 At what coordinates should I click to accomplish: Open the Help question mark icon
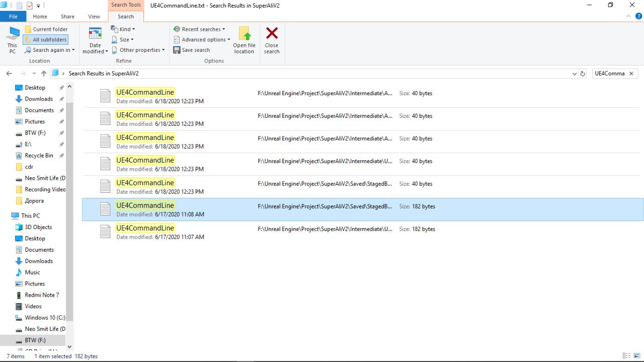[638, 16]
